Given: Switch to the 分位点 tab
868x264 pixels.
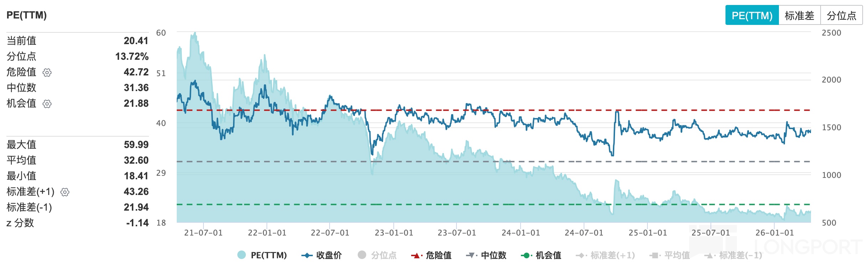Looking at the screenshot, I should point(841,15).
